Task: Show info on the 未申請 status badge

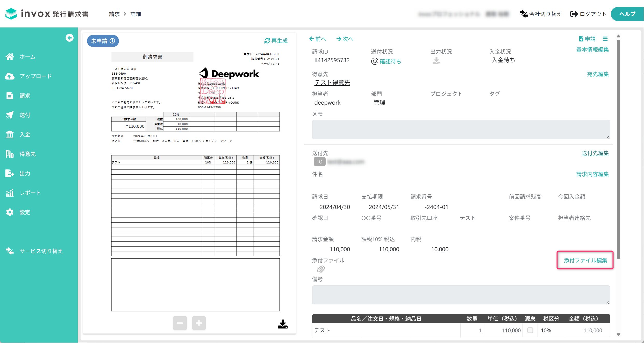Action: [x=112, y=41]
